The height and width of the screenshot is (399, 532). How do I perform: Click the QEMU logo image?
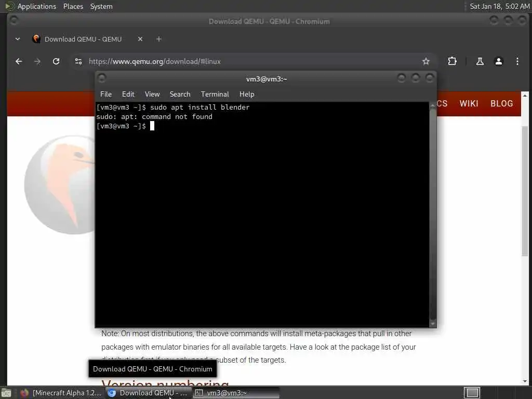click(60, 184)
